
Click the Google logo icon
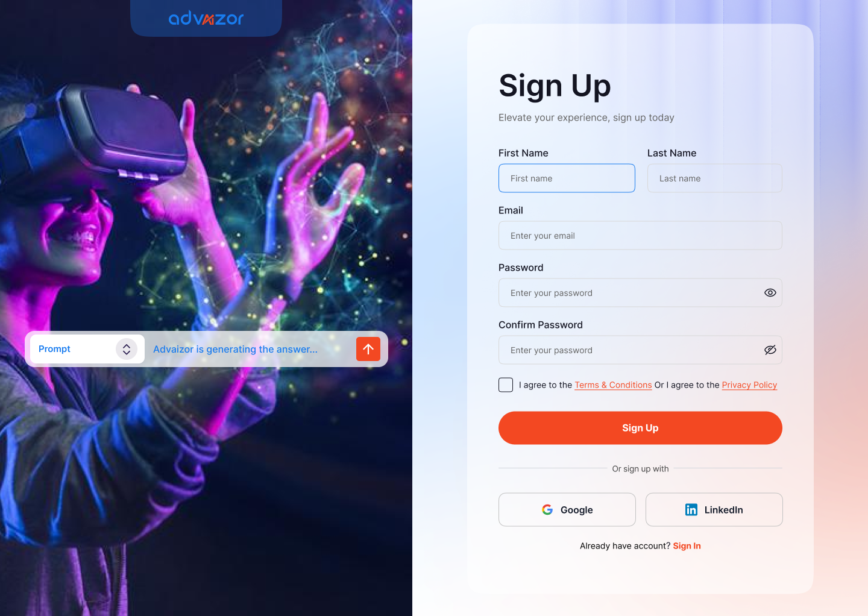(547, 510)
